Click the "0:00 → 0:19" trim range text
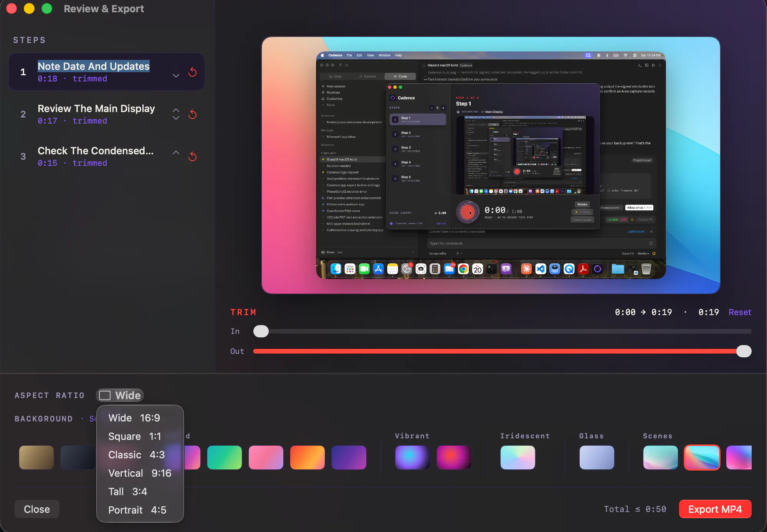The height and width of the screenshot is (532, 767). point(643,312)
